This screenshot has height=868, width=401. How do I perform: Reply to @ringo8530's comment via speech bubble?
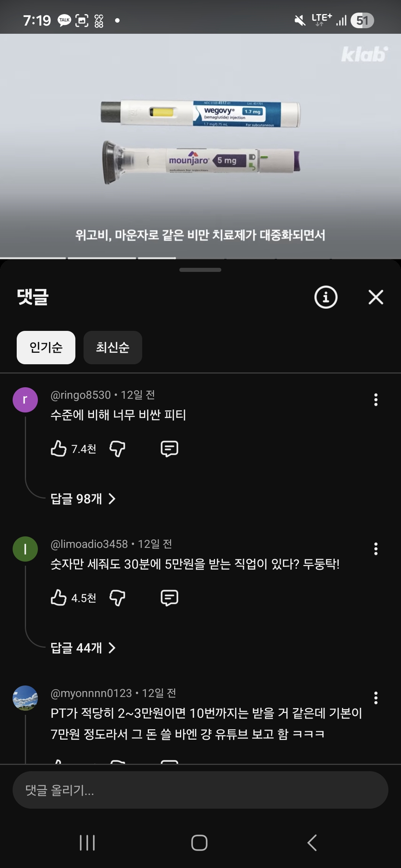(169, 448)
